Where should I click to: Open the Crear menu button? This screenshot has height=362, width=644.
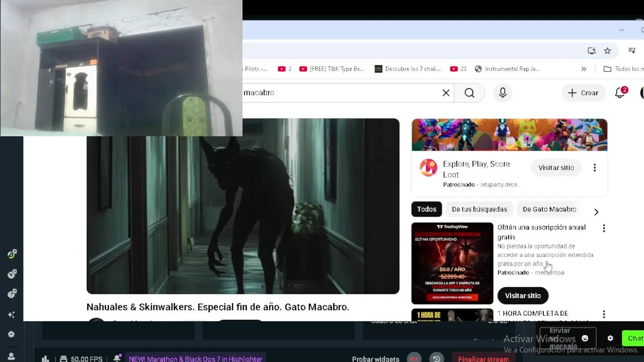point(583,93)
